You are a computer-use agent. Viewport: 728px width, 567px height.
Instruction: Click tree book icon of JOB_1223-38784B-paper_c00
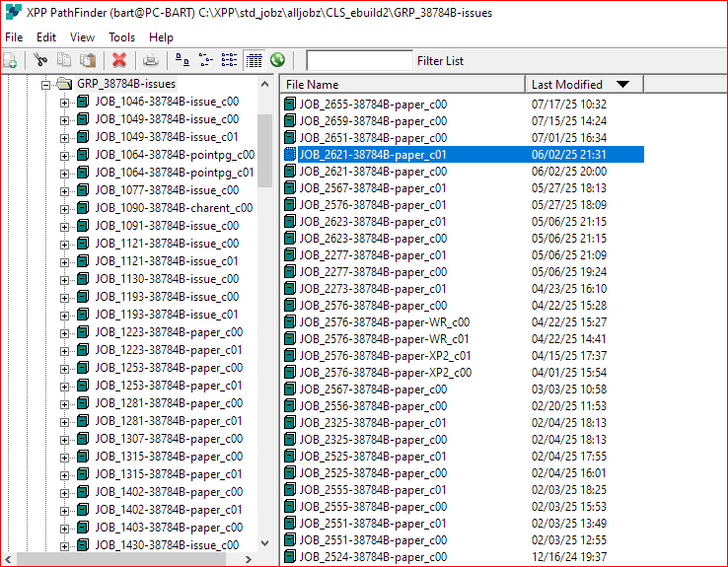click(x=83, y=332)
